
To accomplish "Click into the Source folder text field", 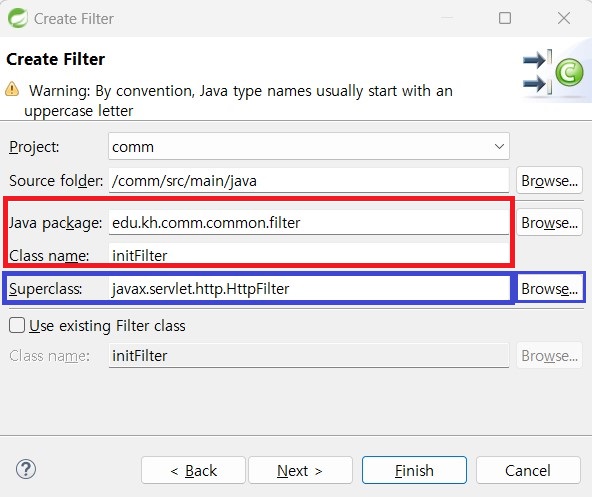I will 308,181.
